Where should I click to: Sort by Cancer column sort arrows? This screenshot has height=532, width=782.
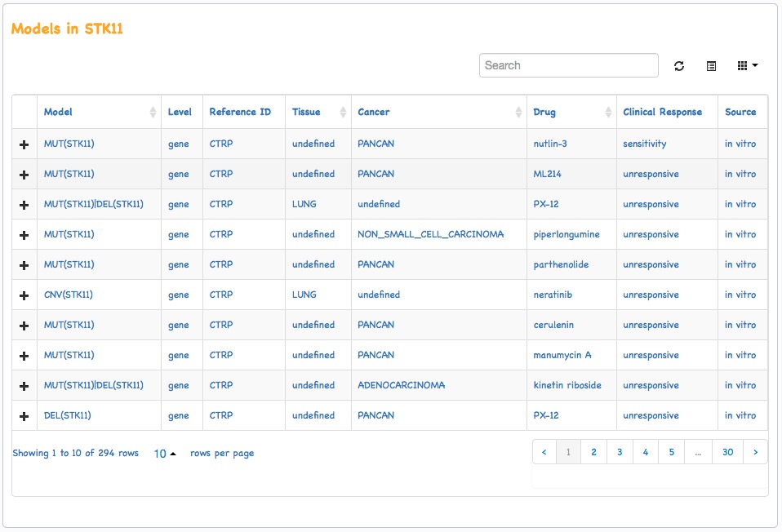(518, 112)
